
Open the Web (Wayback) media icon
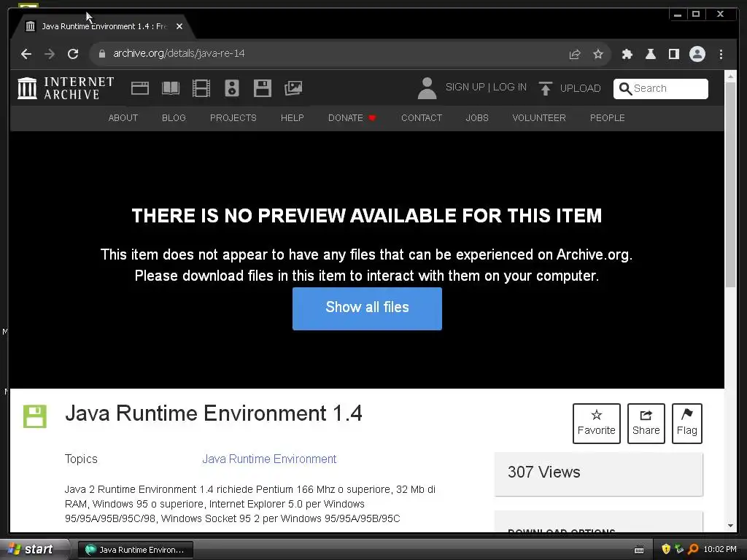click(140, 88)
